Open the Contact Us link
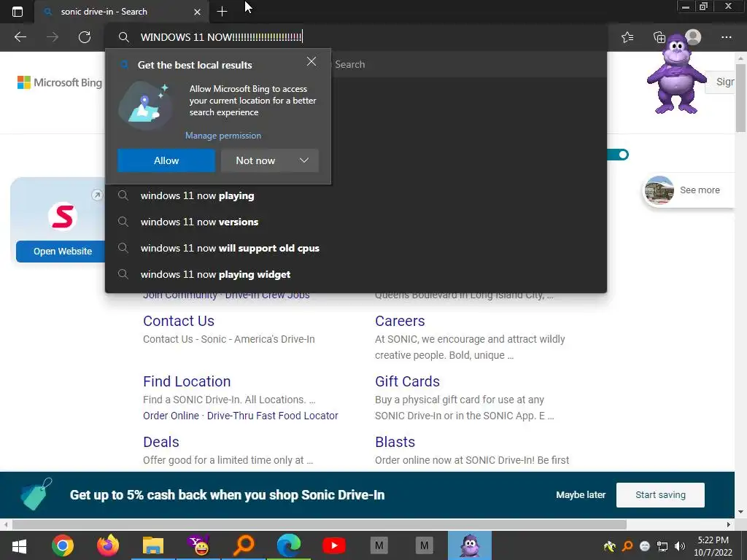747x560 pixels. pyautogui.click(x=179, y=321)
